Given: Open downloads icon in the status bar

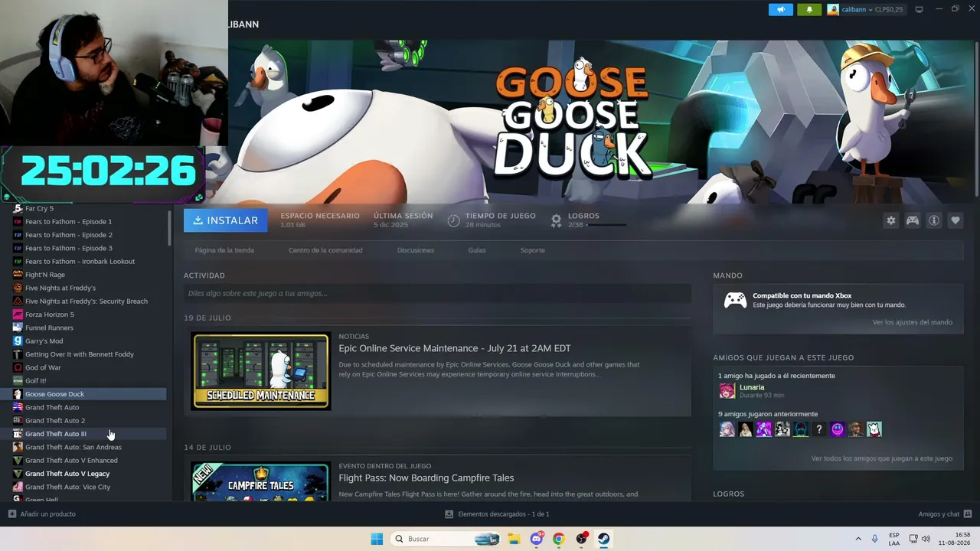Looking at the screenshot, I should (449, 514).
